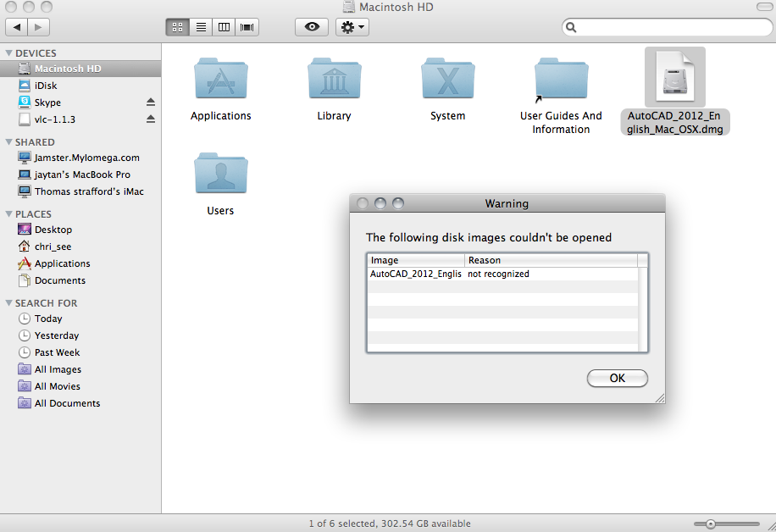Select the Library folder icon

334,78
